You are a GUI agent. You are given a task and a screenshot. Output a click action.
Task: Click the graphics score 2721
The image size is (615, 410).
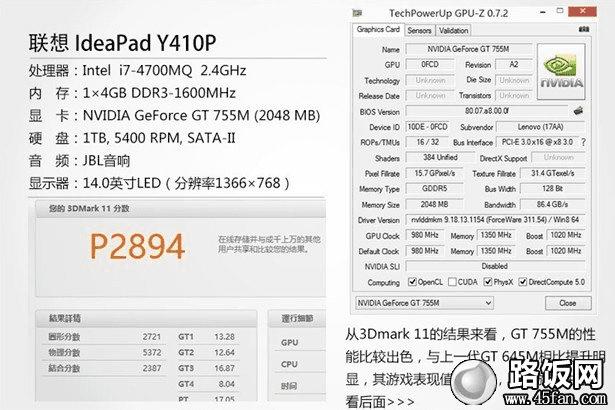coord(151,337)
